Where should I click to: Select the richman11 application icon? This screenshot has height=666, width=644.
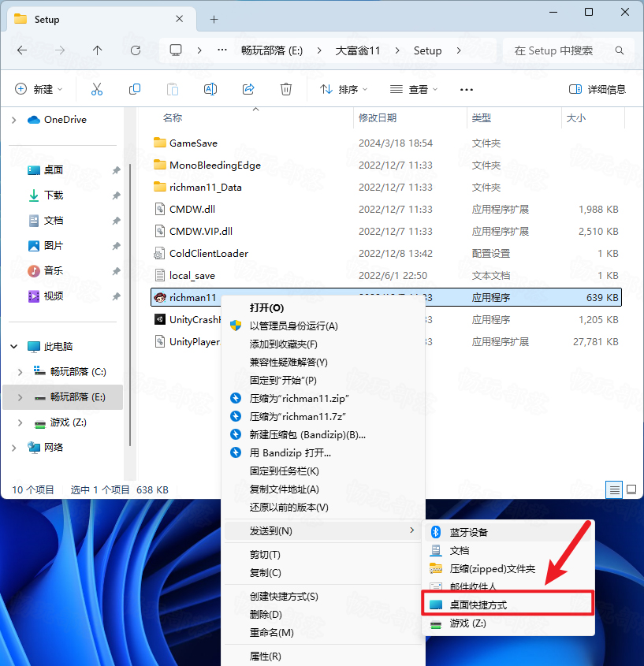160,298
